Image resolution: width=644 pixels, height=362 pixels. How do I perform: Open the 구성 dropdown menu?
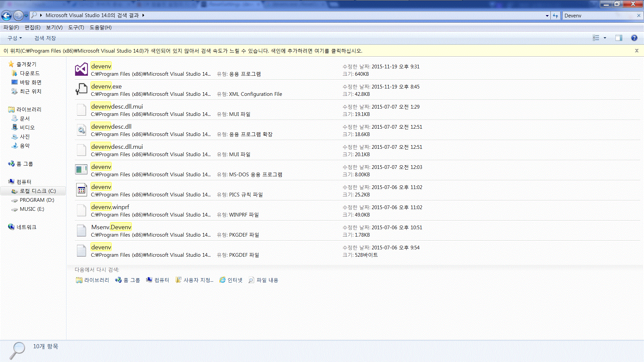15,38
